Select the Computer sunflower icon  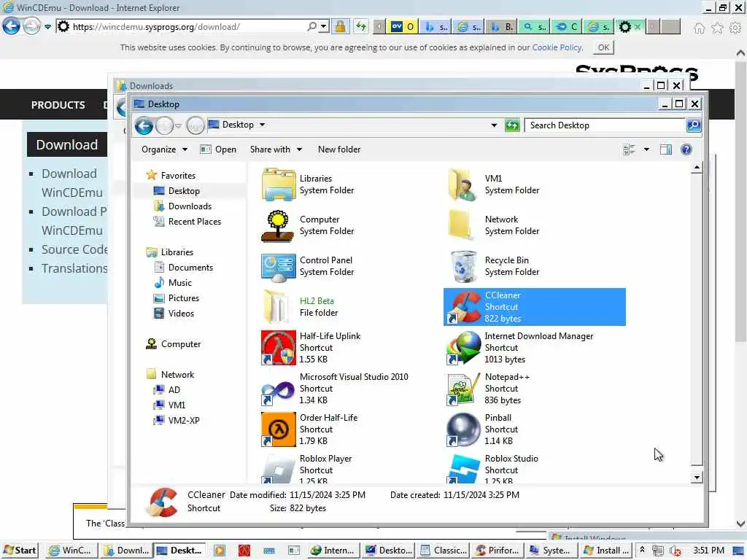(278, 226)
